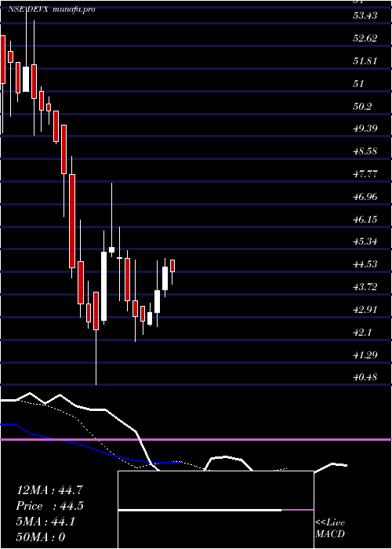The width and height of the screenshot is (392, 549).
Task: Click the 43.72 price axis label
Action: pyautogui.click(x=365, y=288)
